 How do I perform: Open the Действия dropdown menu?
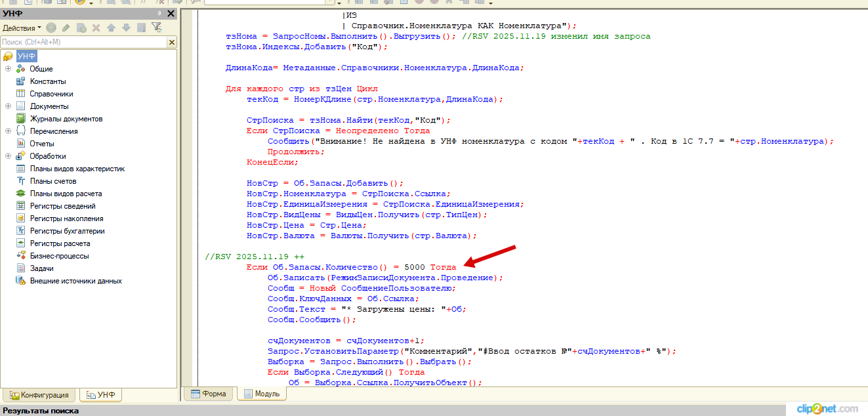point(22,28)
